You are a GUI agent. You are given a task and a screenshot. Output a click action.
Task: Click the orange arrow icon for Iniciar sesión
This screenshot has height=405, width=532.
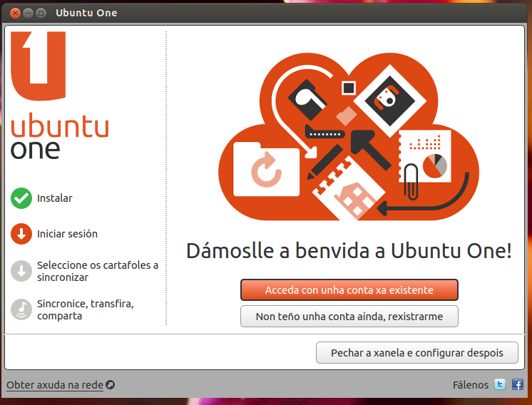point(21,234)
